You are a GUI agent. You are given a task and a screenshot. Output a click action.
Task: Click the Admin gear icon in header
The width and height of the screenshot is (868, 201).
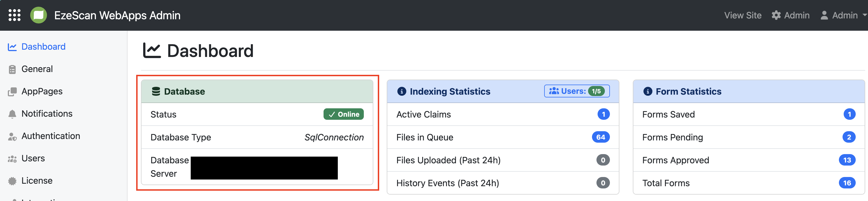click(776, 15)
